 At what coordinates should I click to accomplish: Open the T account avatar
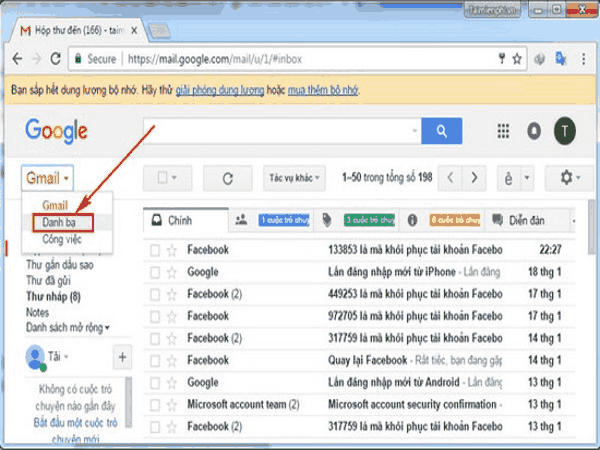click(564, 131)
